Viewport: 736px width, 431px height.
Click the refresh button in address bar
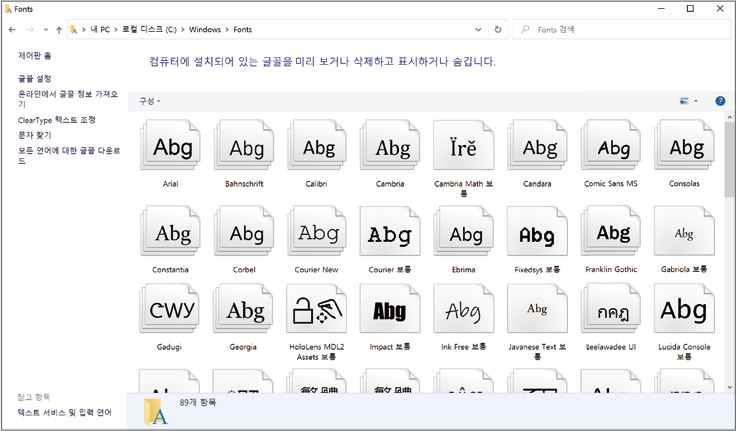[498, 30]
